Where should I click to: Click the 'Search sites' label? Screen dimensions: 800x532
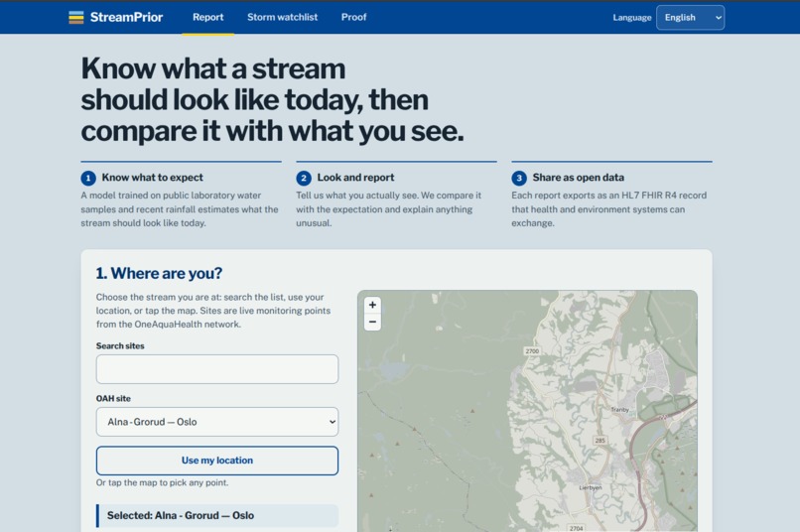click(x=120, y=345)
